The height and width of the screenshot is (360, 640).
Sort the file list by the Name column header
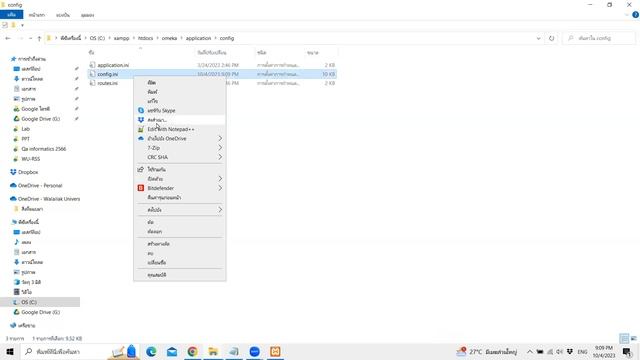coord(141,53)
